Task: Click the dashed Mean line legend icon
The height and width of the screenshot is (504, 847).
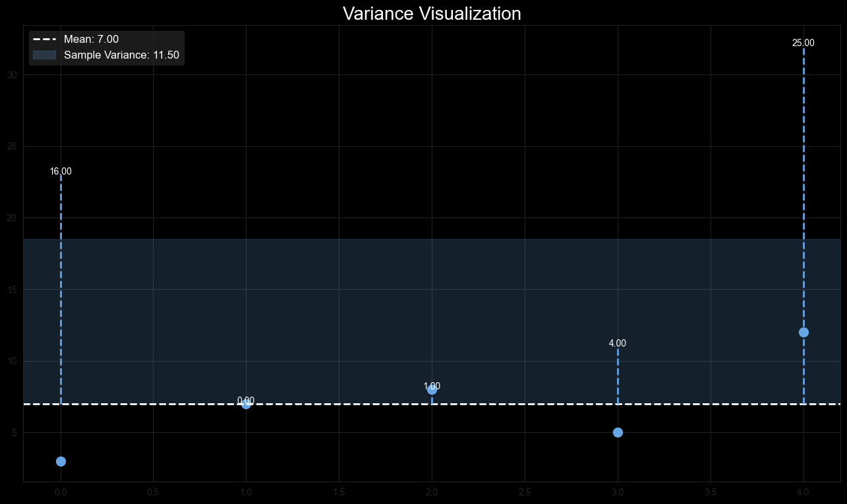Action: click(44, 39)
